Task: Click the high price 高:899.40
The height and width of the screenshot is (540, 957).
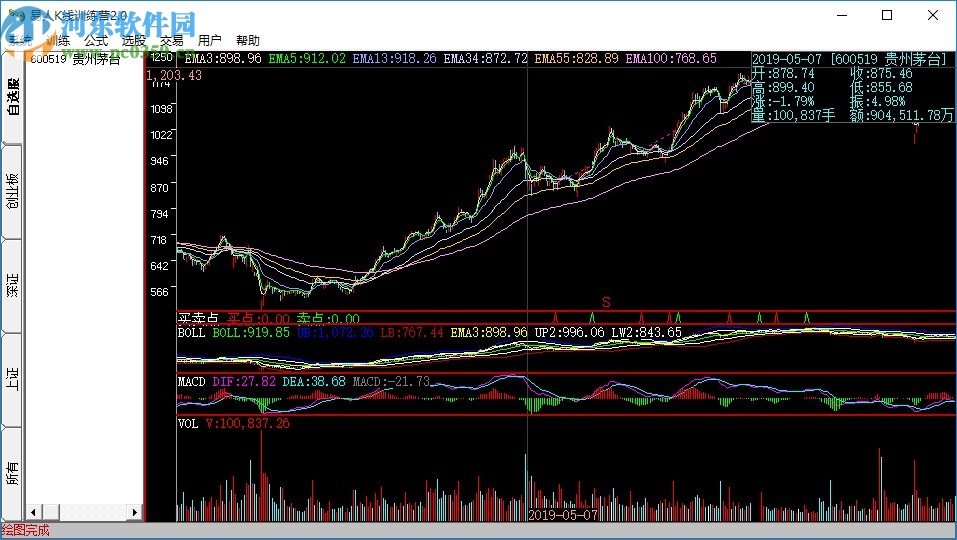Action: click(x=783, y=87)
